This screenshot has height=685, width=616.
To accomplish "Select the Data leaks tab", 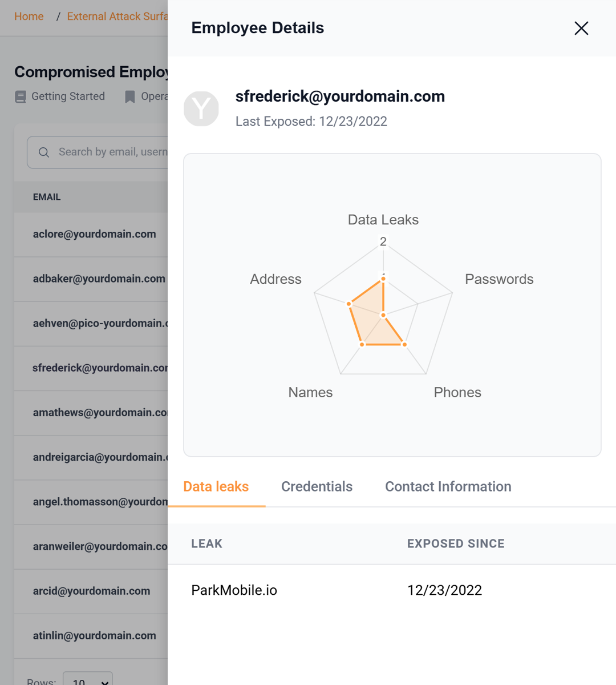I will click(216, 486).
